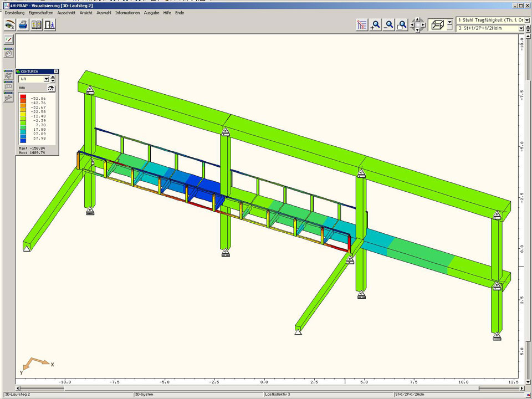
Task: Click the zoom out magnifier icon
Action: (x=389, y=25)
